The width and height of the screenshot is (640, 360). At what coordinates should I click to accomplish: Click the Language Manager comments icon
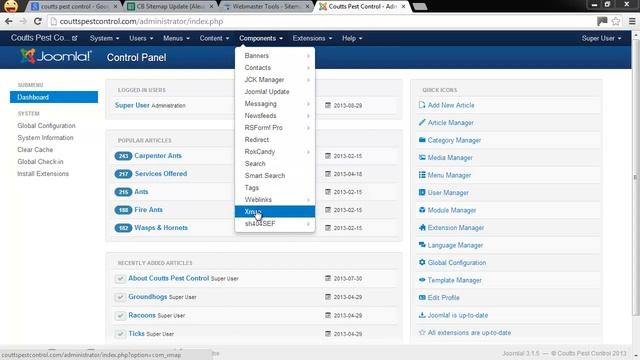click(x=422, y=245)
